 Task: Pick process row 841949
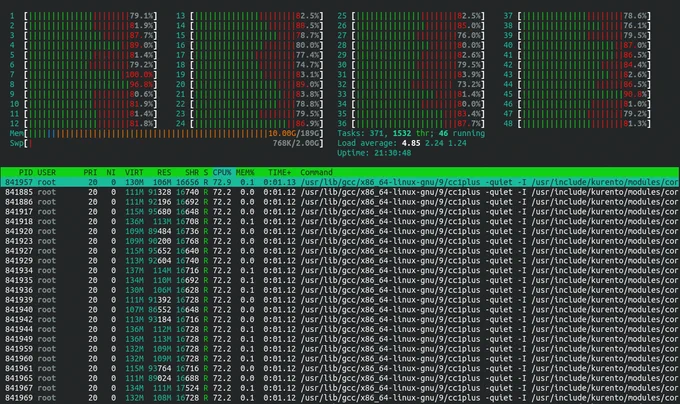(x=340, y=339)
